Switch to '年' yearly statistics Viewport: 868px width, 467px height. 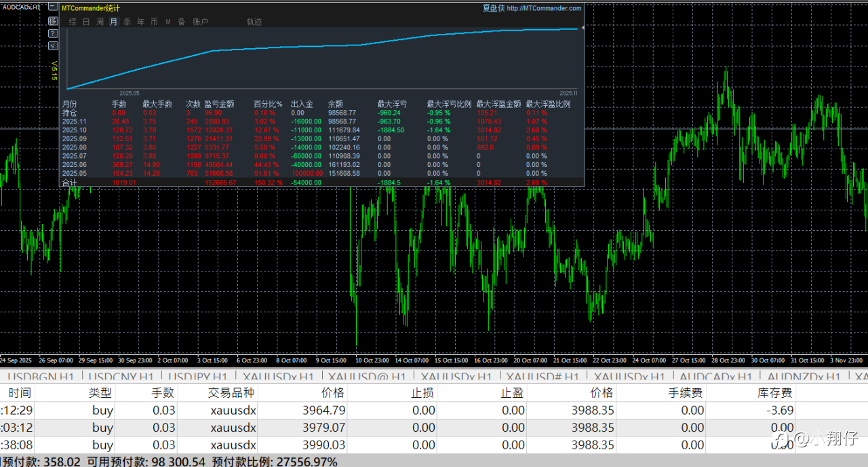(x=140, y=22)
